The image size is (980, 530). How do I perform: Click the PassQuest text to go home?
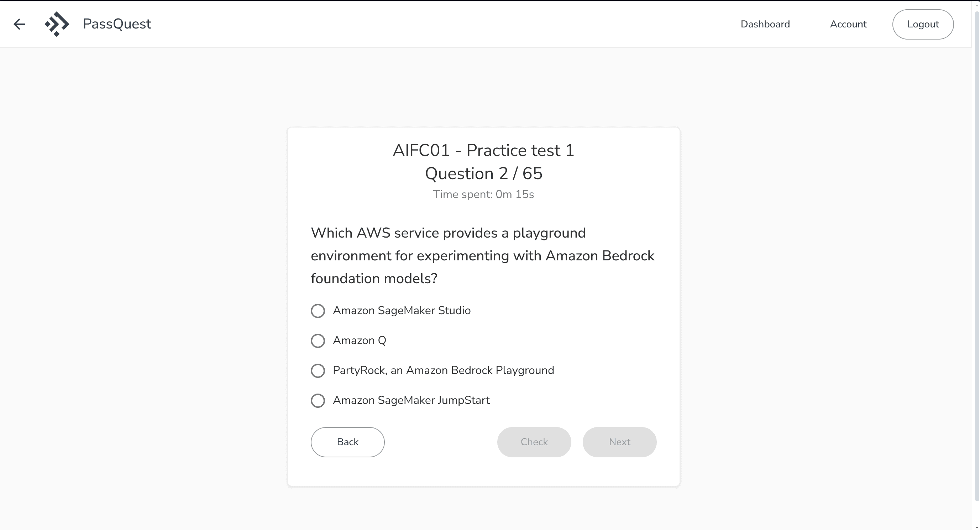click(116, 24)
